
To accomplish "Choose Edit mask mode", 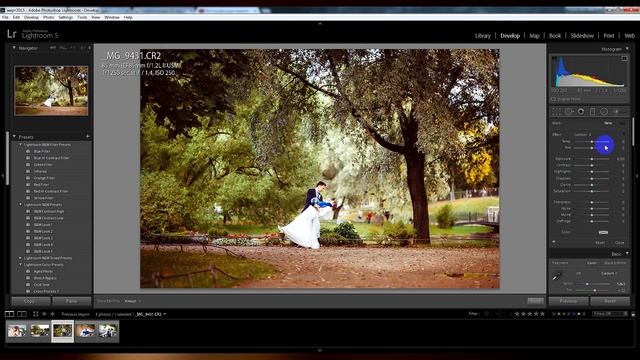I will coord(622,123).
